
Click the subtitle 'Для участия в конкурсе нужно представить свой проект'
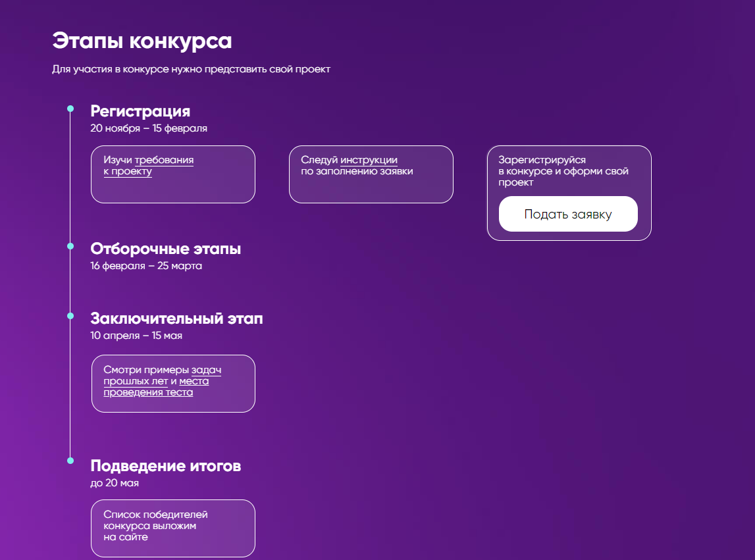click(x=191, y=69)
